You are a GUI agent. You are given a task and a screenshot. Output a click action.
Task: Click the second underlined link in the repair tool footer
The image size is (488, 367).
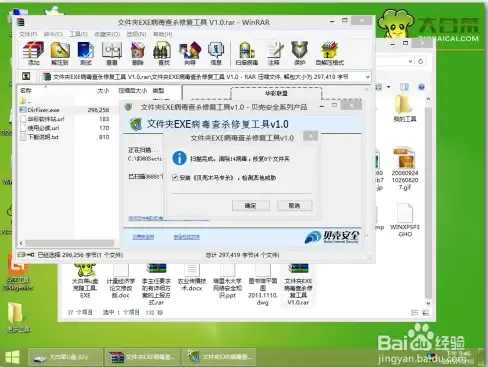point(187,237)
